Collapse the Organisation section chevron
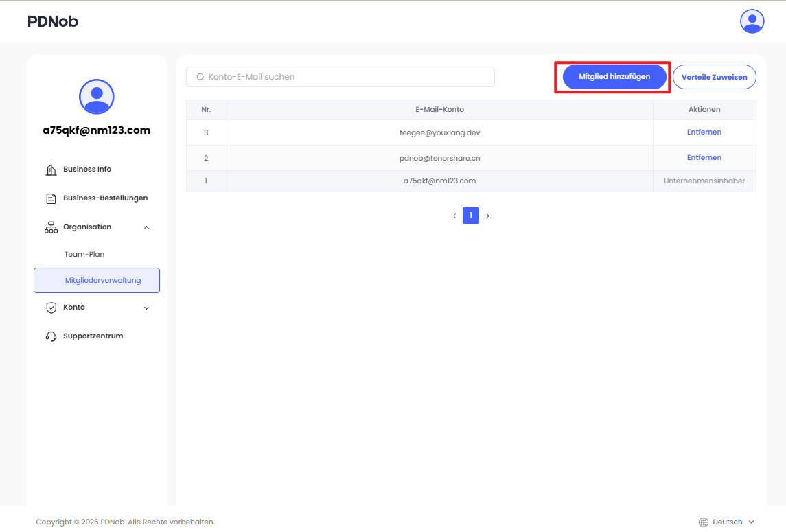786x532 pixels. click(x=146, y=227)
